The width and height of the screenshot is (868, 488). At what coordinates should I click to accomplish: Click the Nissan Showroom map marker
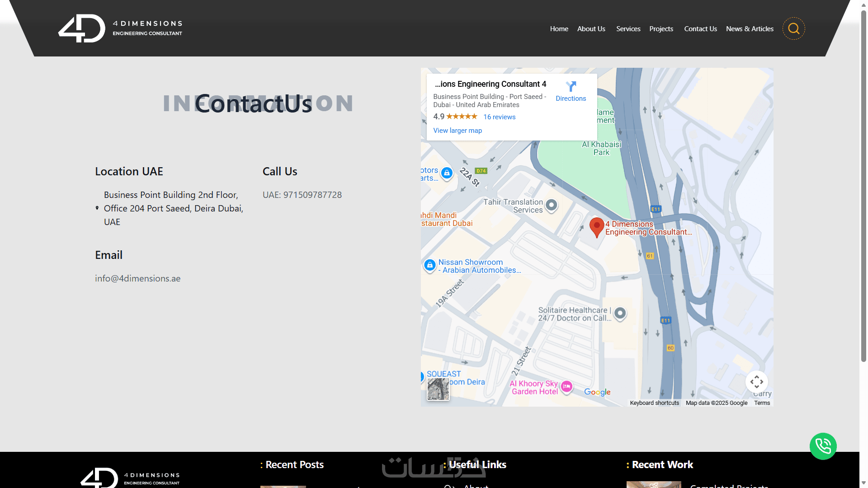pos(430,265)
